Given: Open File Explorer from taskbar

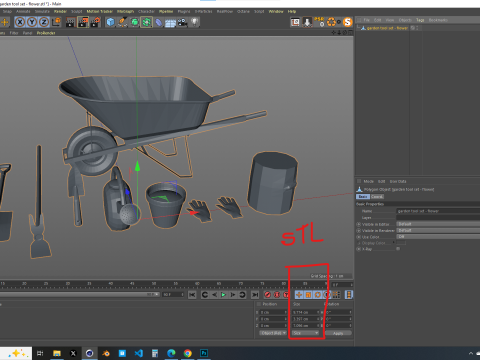Looking at the screenshot, I should 57,353.
